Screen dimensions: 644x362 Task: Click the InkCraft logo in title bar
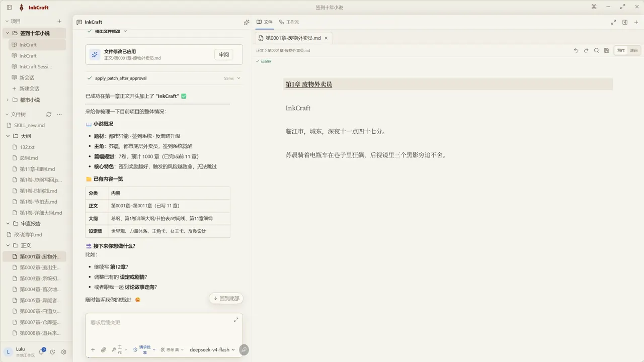tap(21, 8)
